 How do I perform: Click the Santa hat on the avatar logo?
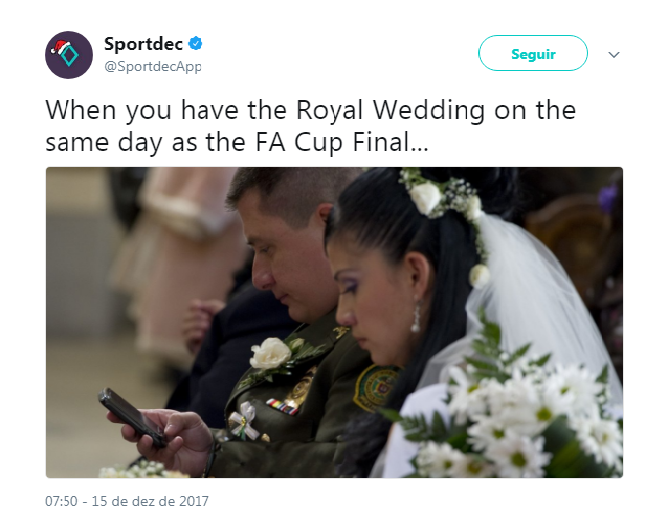pyautogui.click(x=60, y=47)
